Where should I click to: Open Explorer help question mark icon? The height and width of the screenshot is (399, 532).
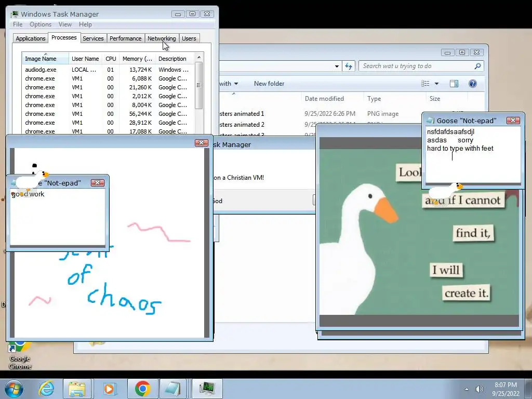pos(473,84)
